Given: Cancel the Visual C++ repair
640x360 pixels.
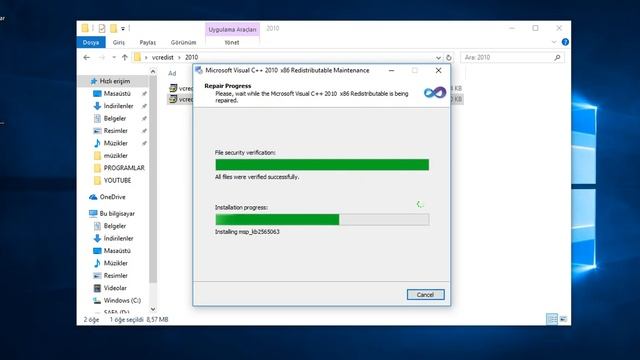Looking at the screenshot, I should point(425,294).
